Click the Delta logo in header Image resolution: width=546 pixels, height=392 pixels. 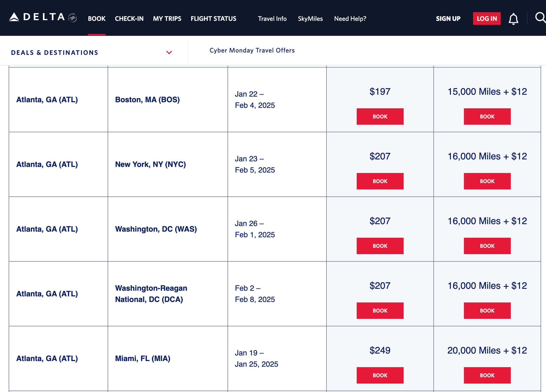pos(43,17)
